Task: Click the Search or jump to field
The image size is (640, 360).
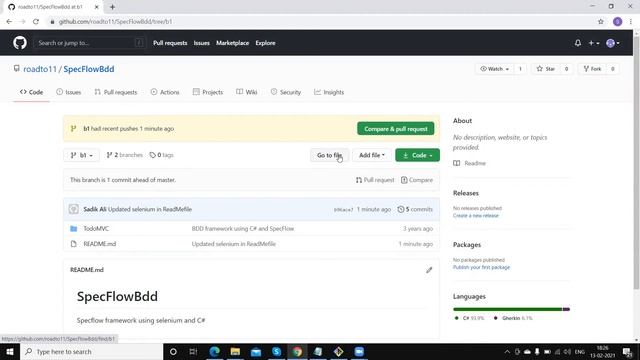Action: click(90, 43)
